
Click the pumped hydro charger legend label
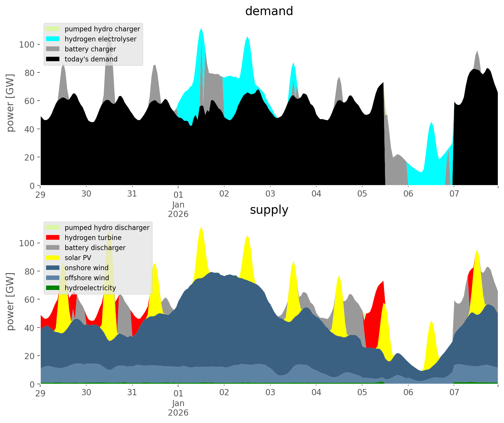pyautogui.click(x=102, y=29)
